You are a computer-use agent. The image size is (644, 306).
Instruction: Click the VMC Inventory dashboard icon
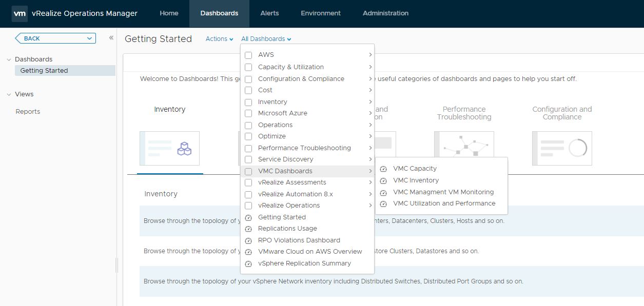(x=383, y=180)
